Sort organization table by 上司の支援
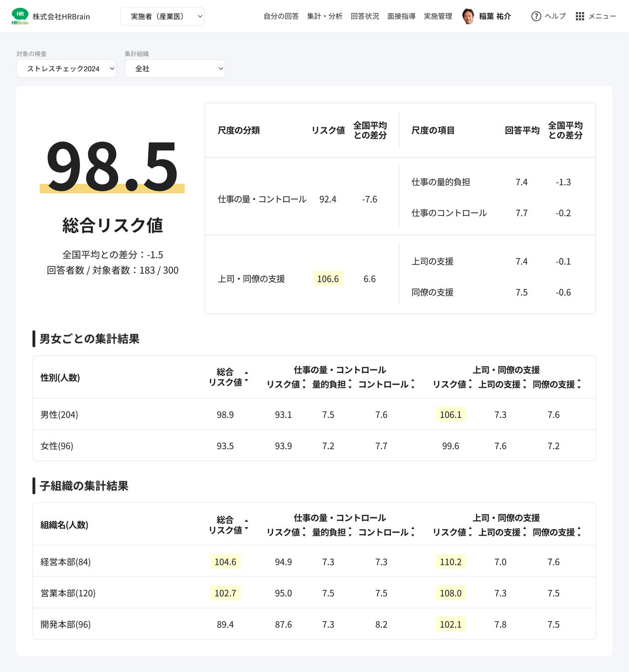 524,532
